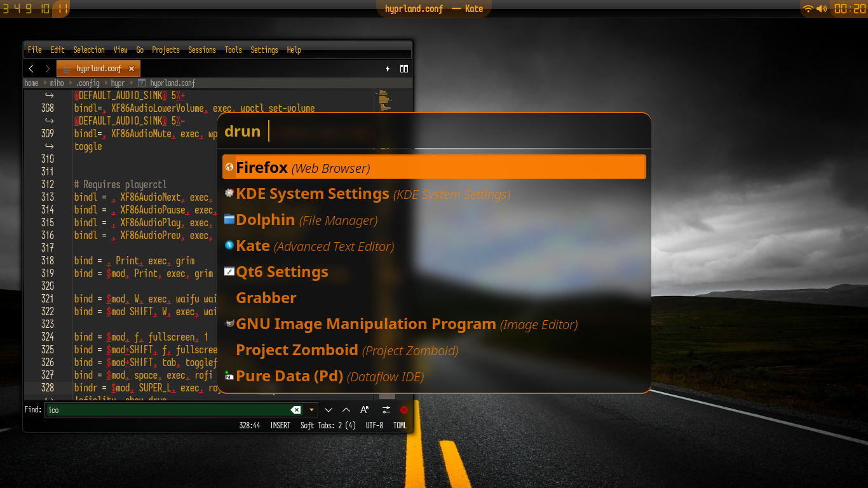868x488 pixels.
Task: Change TOML highlighting mode
Action: coord(400,426)
